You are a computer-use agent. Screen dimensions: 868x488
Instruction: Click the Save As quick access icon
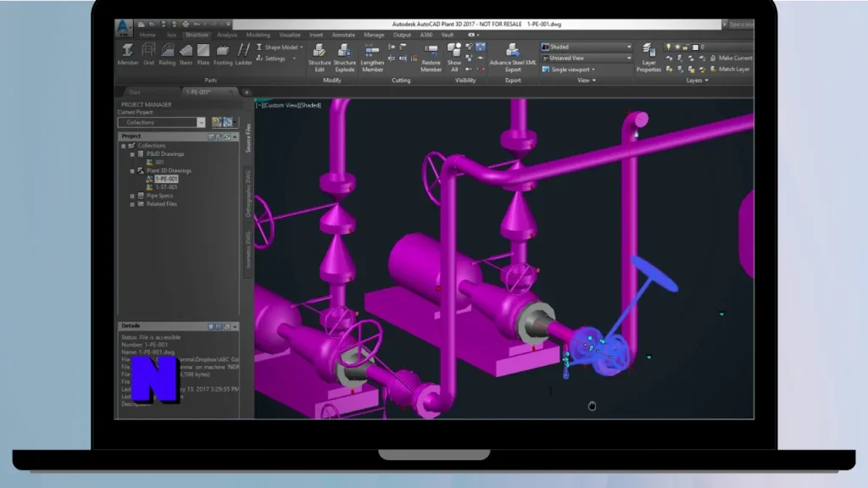click(175, 25)
